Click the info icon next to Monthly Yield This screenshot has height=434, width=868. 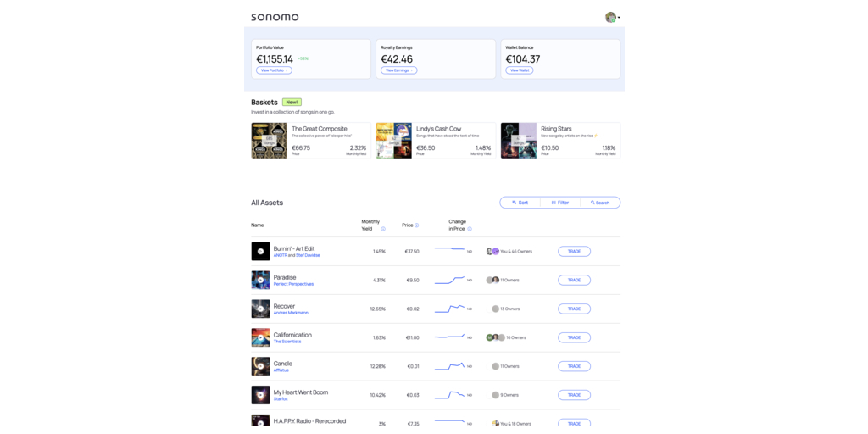383,229
